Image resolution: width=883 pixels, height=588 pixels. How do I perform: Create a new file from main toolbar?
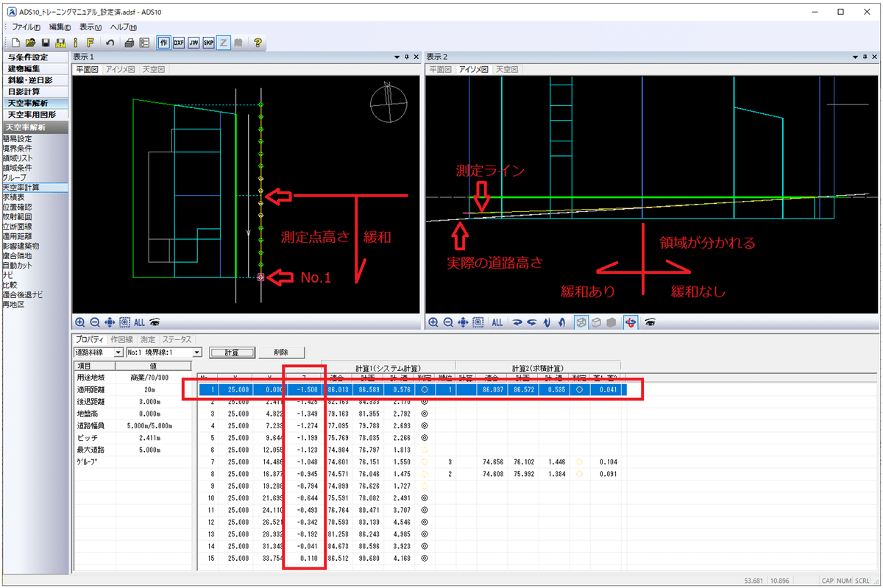[17, 43]
